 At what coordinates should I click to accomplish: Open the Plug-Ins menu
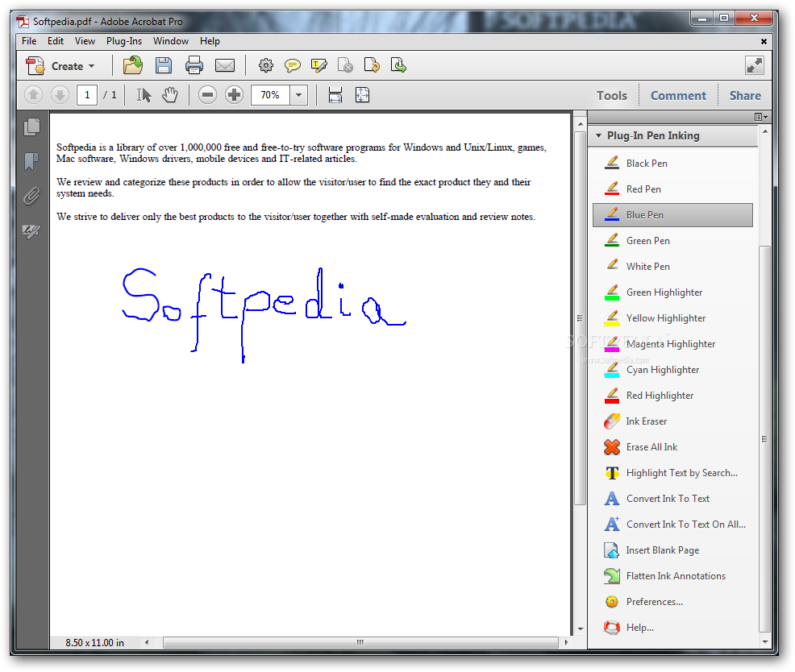pos(124,41)
